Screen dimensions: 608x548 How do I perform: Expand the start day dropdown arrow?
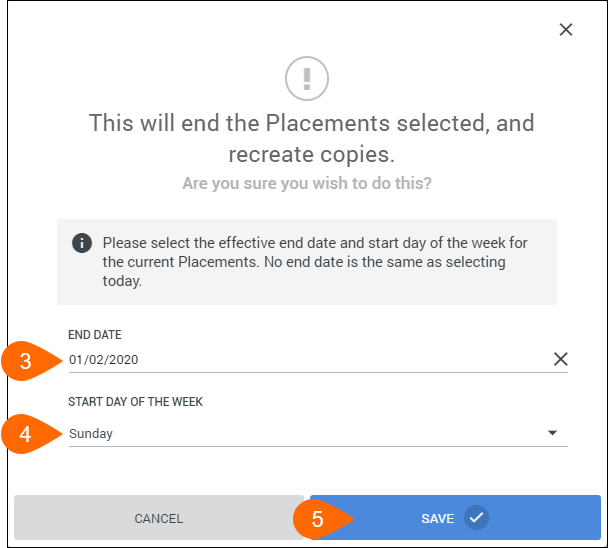click(552, 433)
